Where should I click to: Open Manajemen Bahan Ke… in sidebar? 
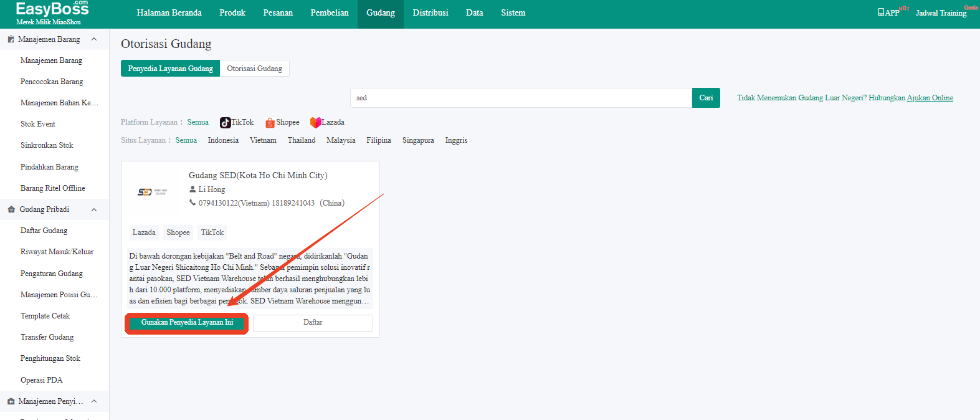tap(59, 103)
